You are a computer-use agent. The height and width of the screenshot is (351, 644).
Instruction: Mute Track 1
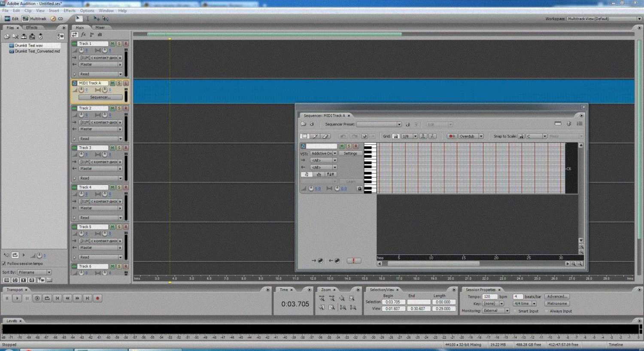(112, 44)
